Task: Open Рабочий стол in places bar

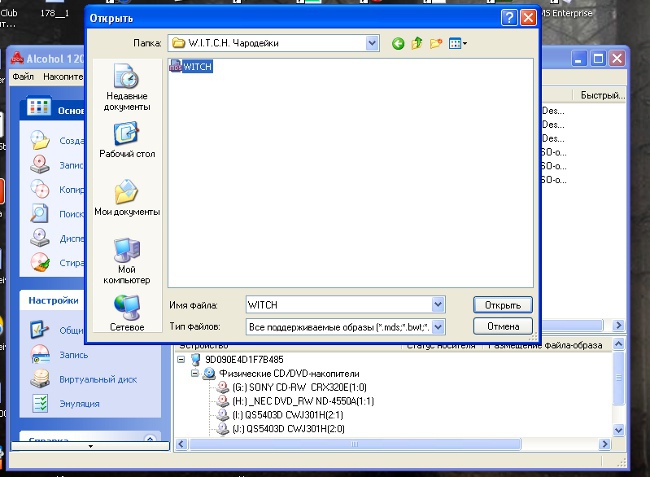Action: point(127,140)
